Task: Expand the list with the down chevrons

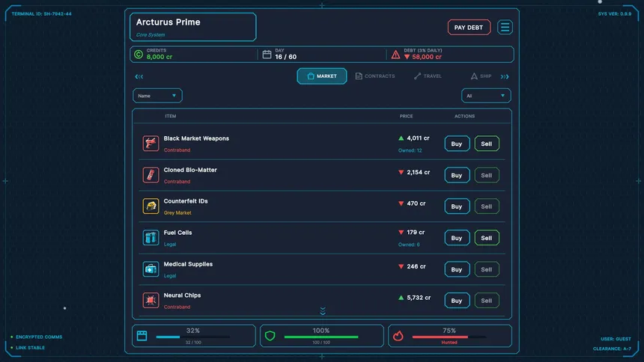Action: click(323, 311)
